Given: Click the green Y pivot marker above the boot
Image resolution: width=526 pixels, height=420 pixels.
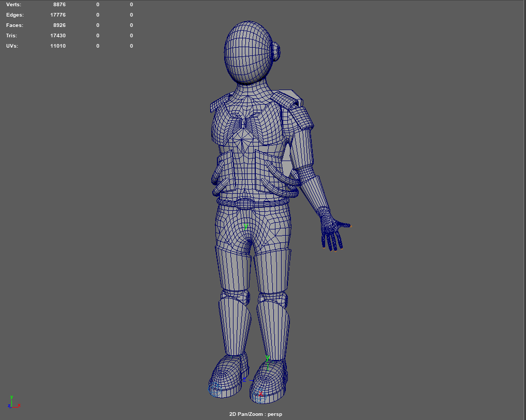Looking at the screenshot, I should point(267,357).
